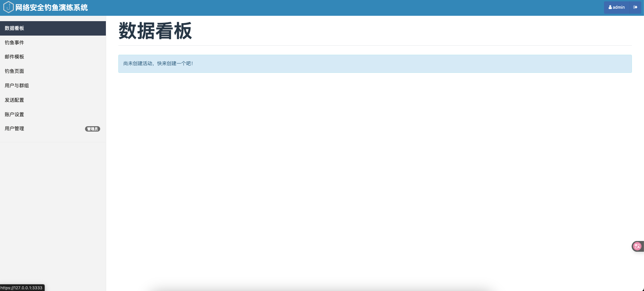Click the logout arrow icon
644x291 pixels.
click(635, 7)
